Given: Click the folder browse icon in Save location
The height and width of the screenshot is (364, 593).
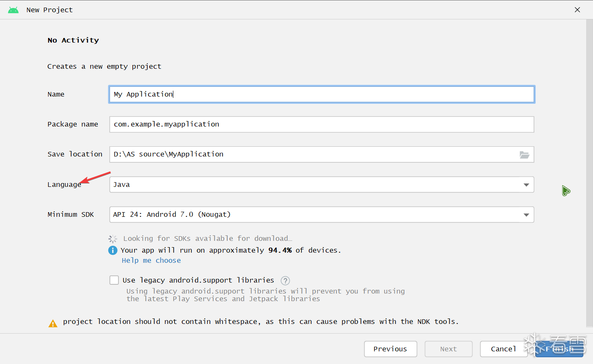Looking at the screenshot, I should [524, 155].
